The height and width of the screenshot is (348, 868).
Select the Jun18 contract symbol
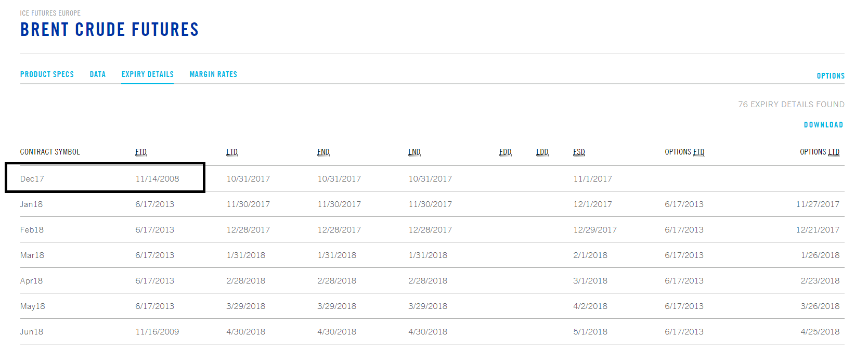(x=32, y=332)
